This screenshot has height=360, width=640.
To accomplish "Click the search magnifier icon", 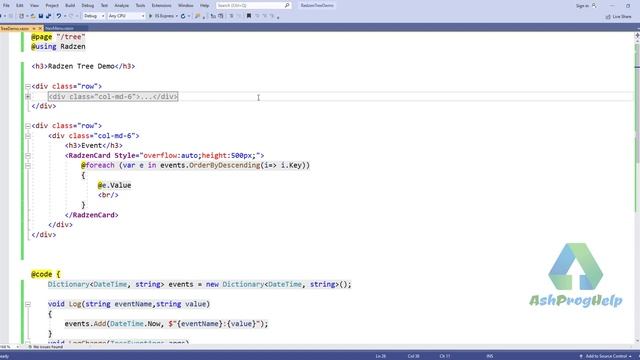I will pos(287,6).
